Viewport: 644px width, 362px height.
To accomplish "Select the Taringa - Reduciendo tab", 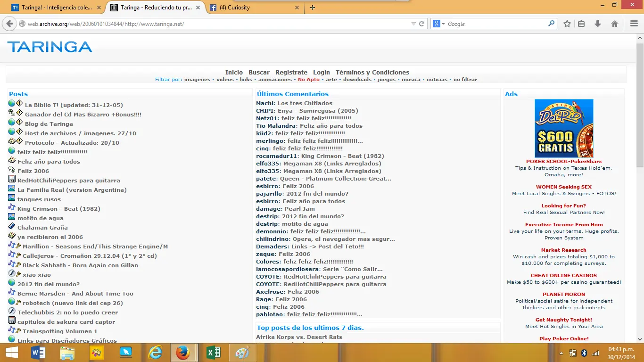I will pyautogui.click(x=156, y=8).
